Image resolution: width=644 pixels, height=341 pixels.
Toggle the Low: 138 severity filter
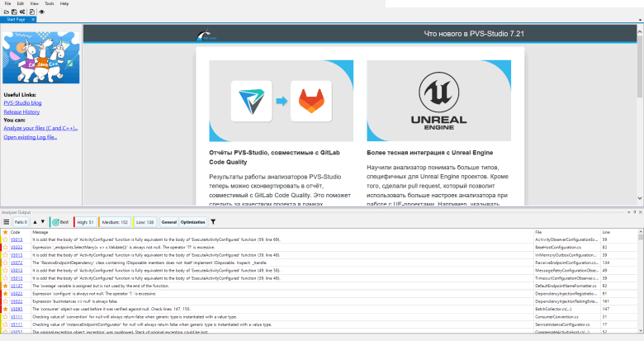coord(144,222)
